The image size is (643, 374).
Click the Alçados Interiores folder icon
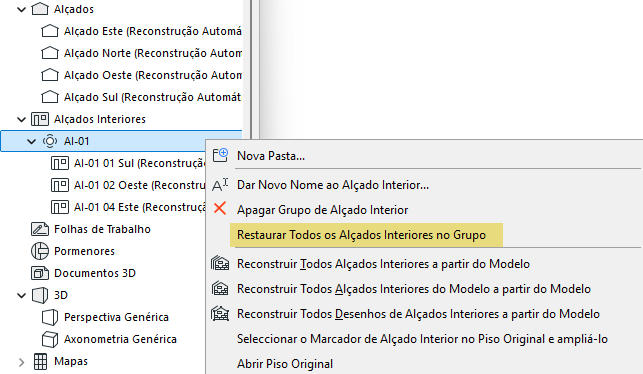pos(40,119)
